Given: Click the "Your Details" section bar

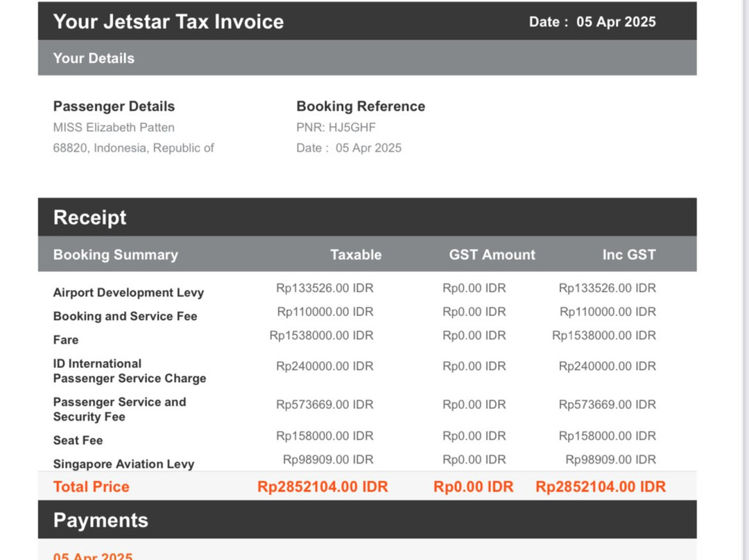Looking at the screenshot, I should click(x=94, y=58).
